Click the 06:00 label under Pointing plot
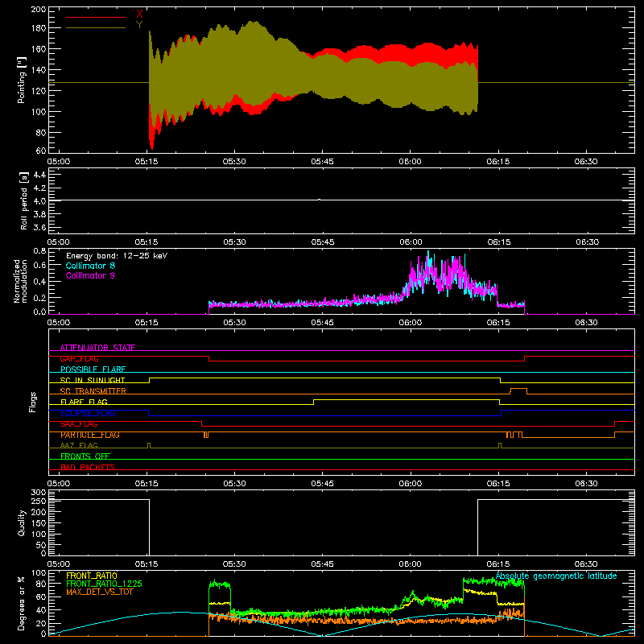This screenshot has width=644, height=644. tap(411, 162)
